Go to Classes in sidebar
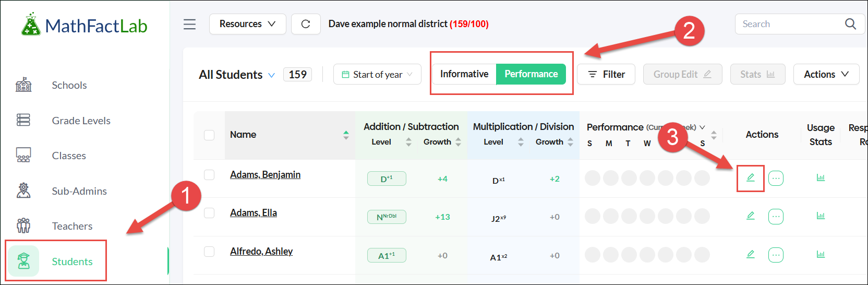 click(x=69, y=156)
